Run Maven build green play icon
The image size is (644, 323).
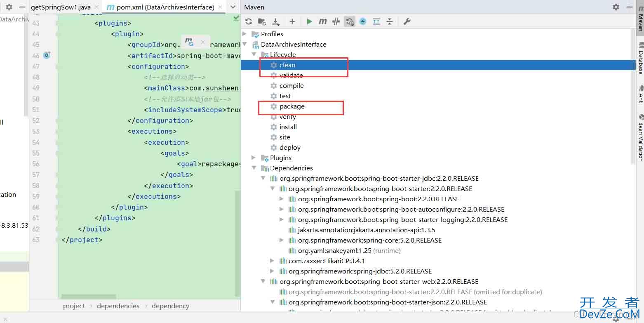coord(309,21)
